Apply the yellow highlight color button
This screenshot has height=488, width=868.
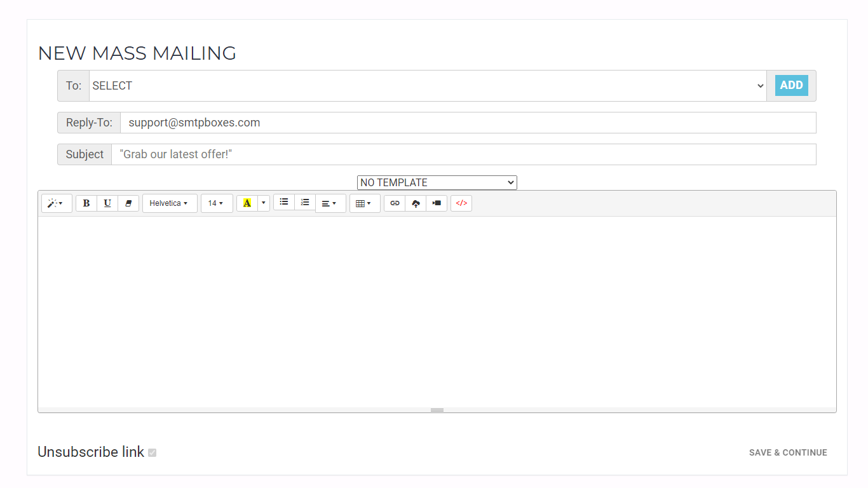click(247, 203)
